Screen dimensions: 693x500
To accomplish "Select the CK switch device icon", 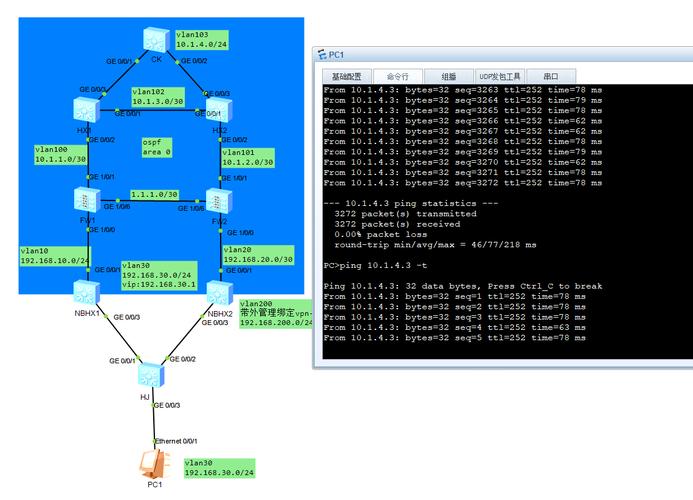I will click(156, 39).
